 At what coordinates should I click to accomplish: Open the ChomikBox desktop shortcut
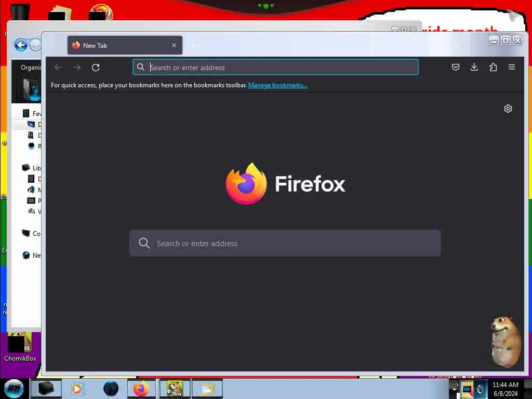coord(20,347)
